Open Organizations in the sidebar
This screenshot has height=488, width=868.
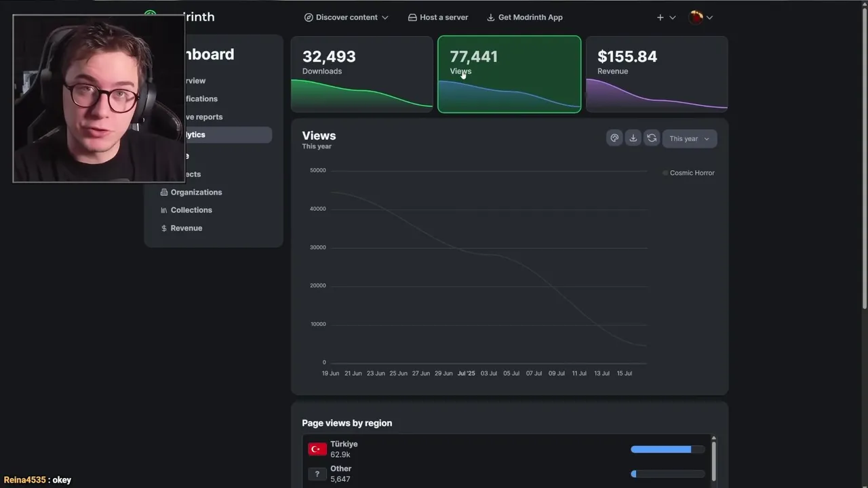pyautogui.click(x=191, y=192)
